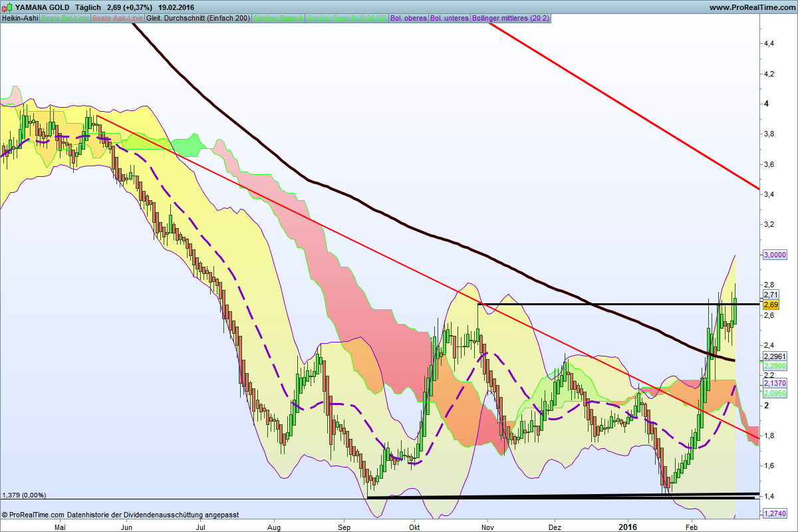
Task: Select the Bol. unteres indicator label
Action: click(450, 18)
